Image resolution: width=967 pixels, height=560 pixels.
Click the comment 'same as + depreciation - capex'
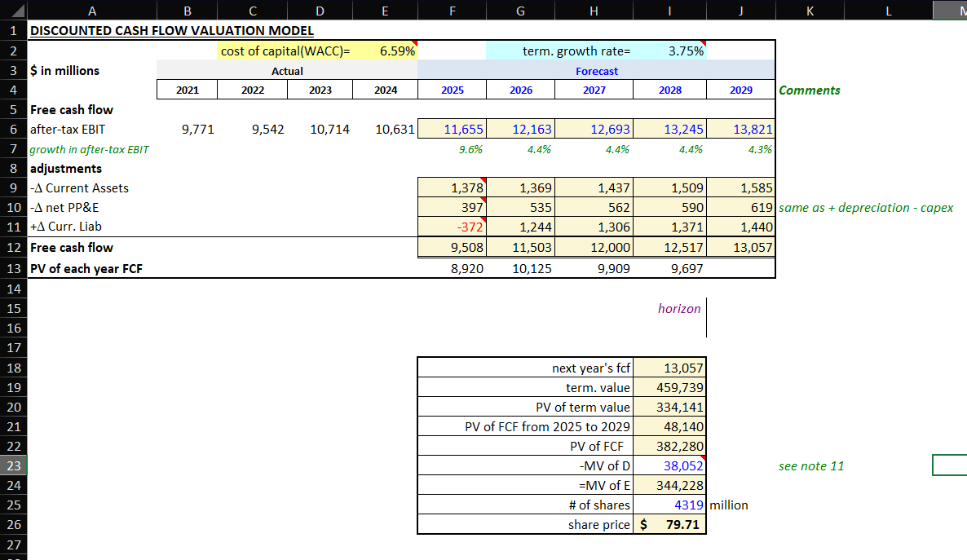pos(866,208)
